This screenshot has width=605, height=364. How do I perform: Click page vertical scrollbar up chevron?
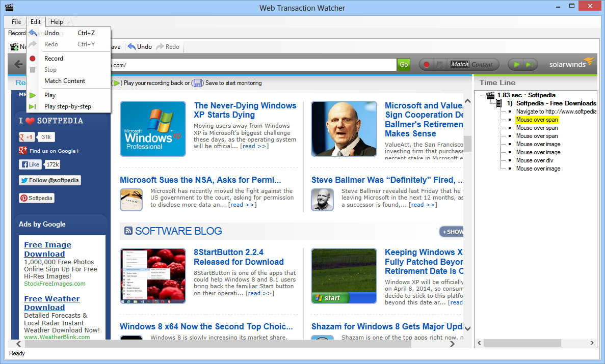[468, 101]
